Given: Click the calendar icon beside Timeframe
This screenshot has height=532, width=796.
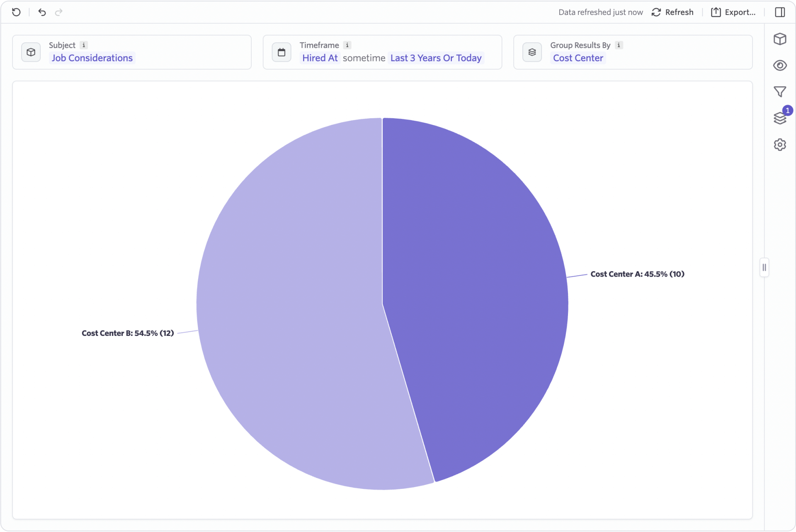Looking at the screenshot, I should pos(282,52).
